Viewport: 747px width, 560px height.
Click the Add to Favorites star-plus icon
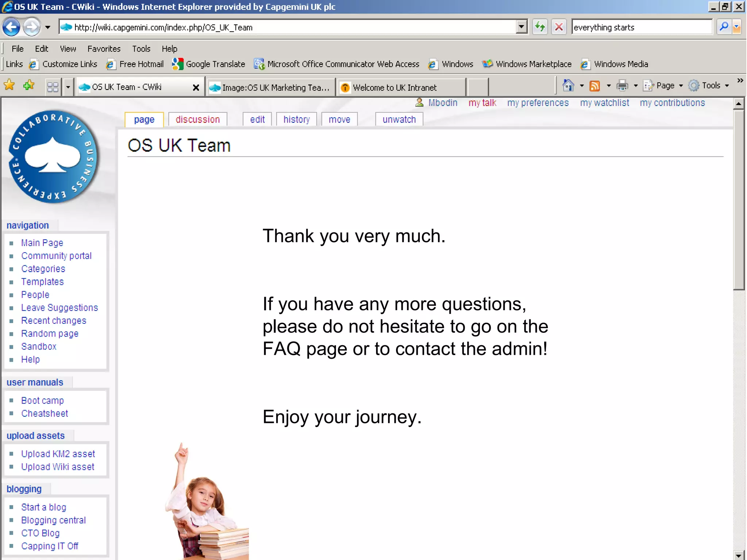pyautogui.click(x=28, y=85)
